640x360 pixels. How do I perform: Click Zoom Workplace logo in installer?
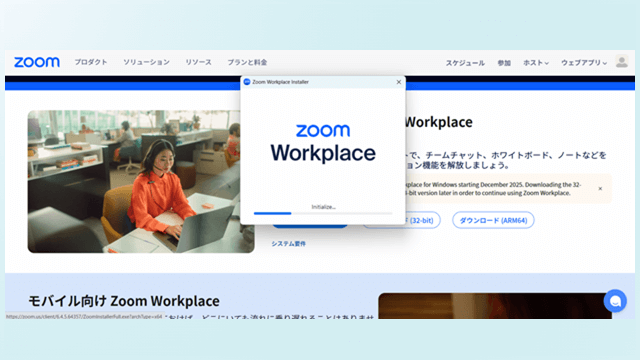[323, 143]
